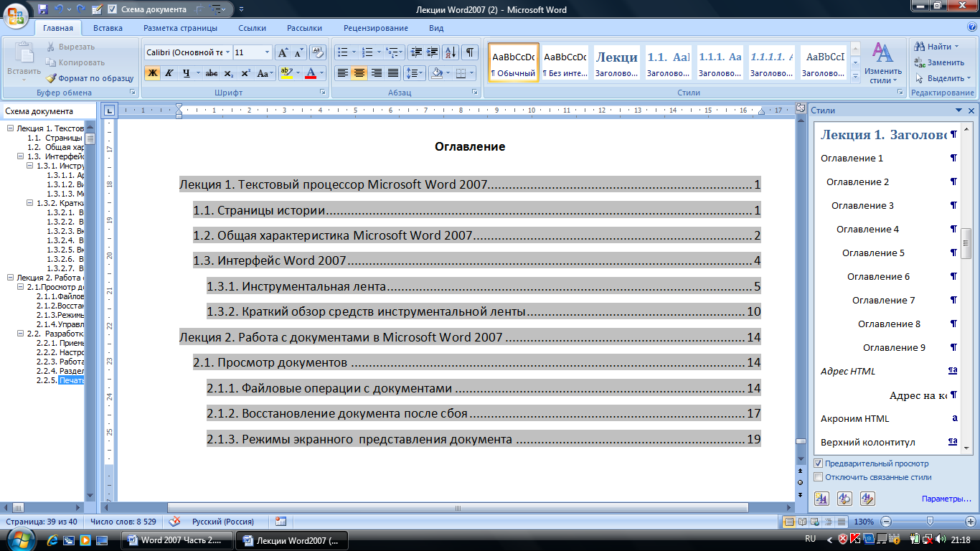The width and height of the screenshot is (980, 551).
Task: Increase indent in paragraph group
Action: pyautogui.click(x=432, y=52)
